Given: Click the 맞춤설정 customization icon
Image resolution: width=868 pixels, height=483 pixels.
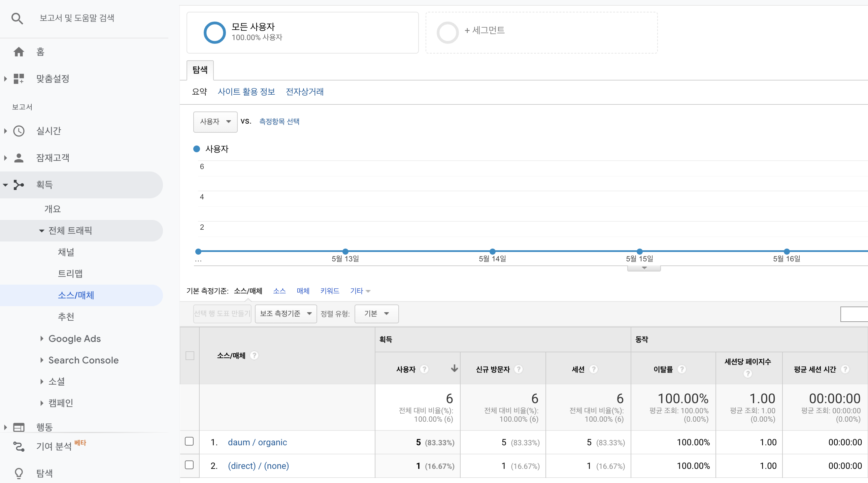Looking at the screenshot, I should click(19, 78).
